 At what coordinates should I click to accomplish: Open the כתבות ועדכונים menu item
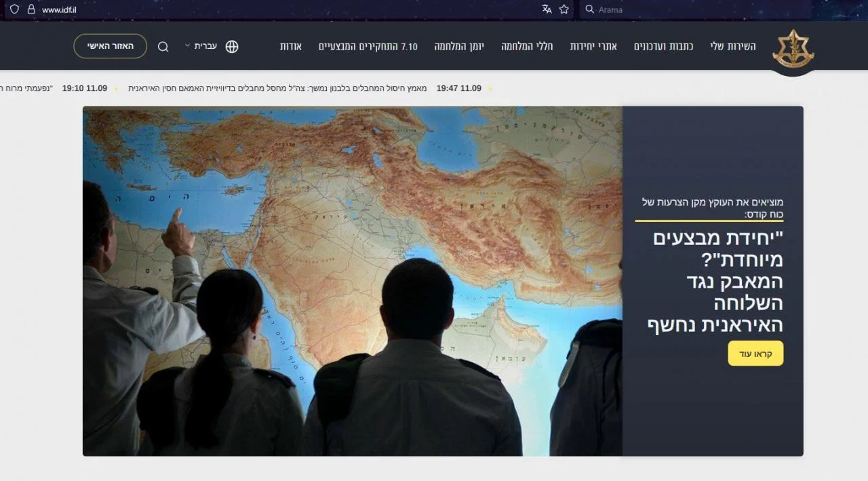[x=663, y=47]
